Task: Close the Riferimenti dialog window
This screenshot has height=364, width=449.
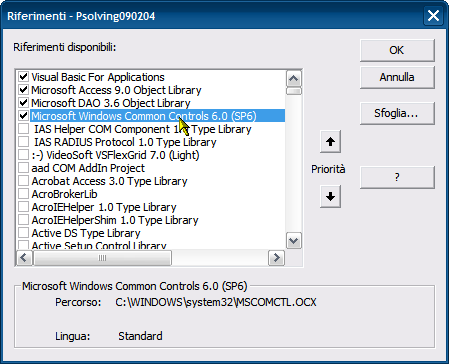Action: point(433,16)
